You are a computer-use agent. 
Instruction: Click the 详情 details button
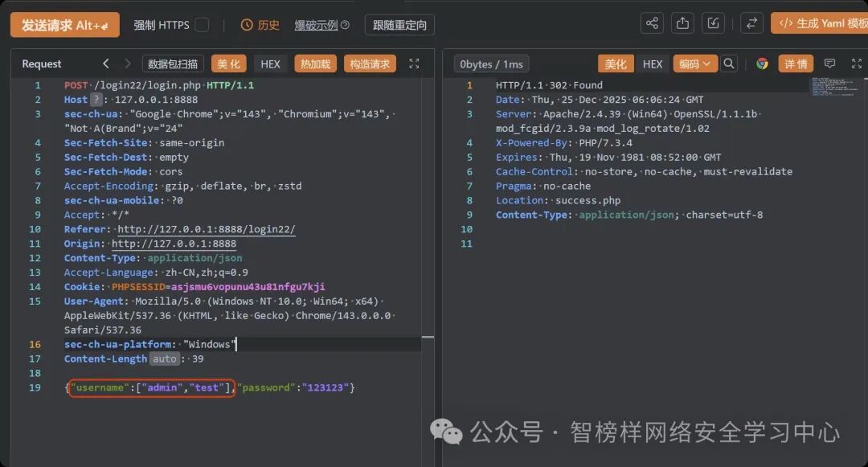pos(796,64)
